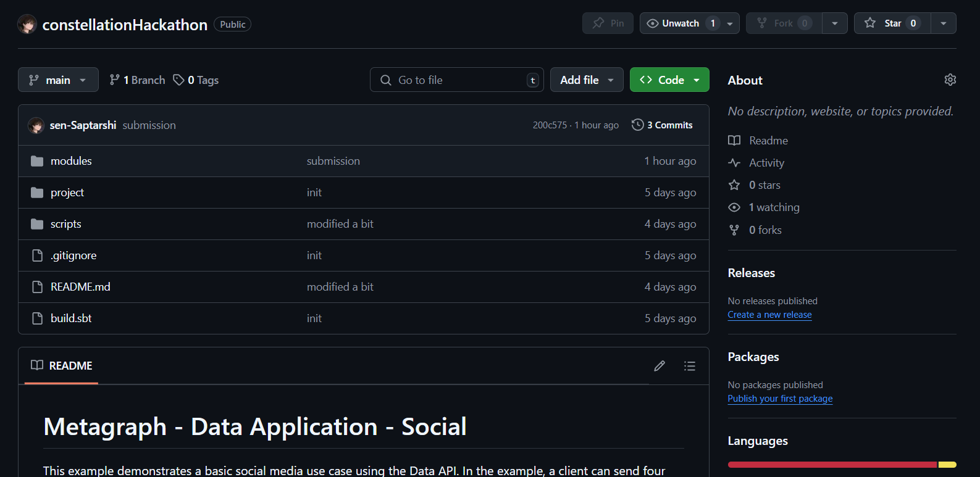The image size is (980, 477).
Task: Click the Unwatch button
Action: tap(681, 23)
